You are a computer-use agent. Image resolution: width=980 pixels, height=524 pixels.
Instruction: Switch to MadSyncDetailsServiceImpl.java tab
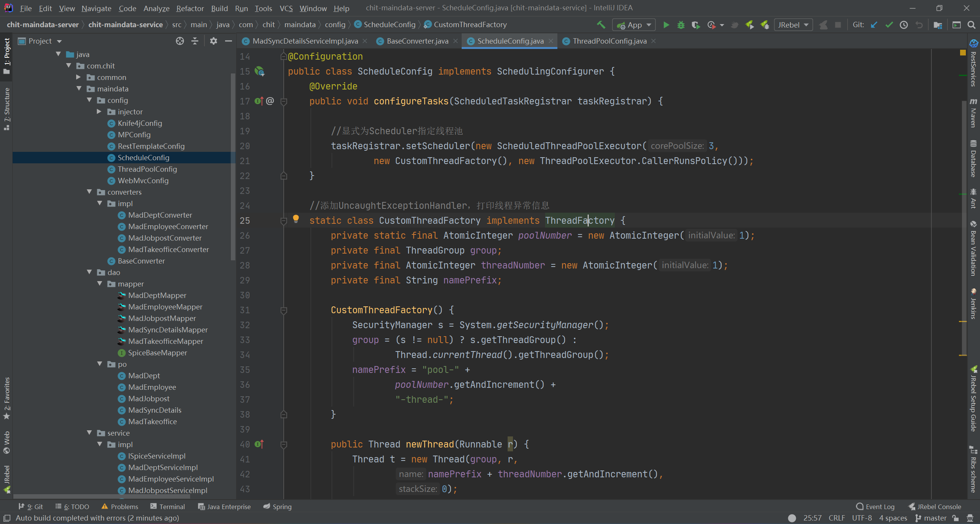pos(305,41)
